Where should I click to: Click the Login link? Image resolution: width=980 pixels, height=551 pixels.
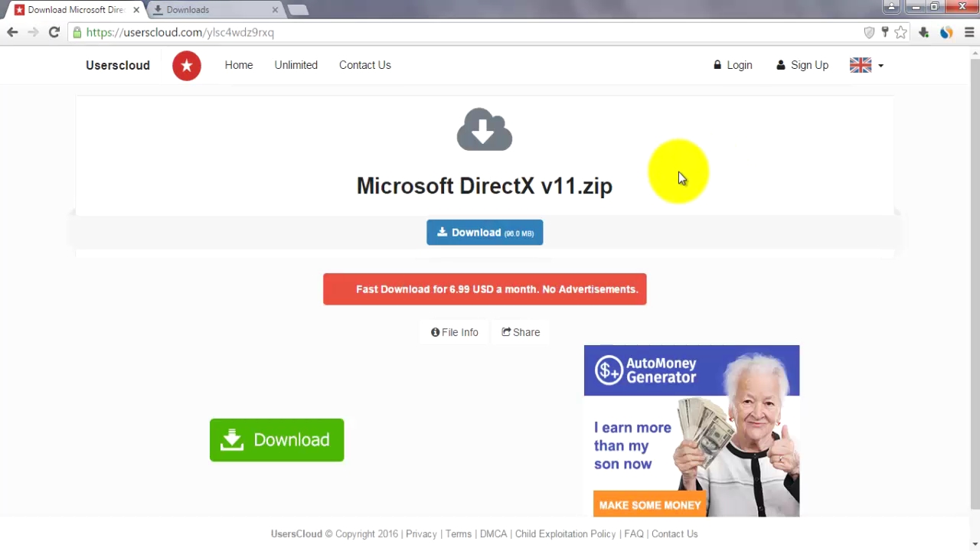[733, 65]
